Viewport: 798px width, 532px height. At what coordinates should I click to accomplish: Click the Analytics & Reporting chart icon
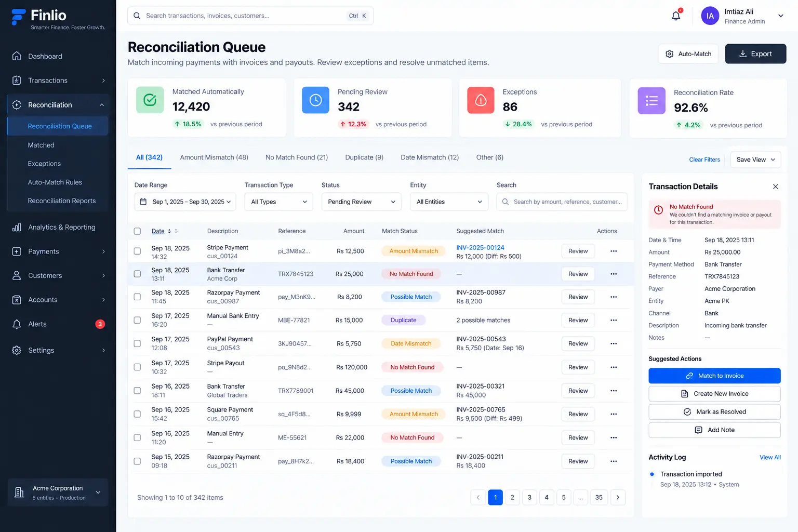pyautogui.click(x=17, y=227)
